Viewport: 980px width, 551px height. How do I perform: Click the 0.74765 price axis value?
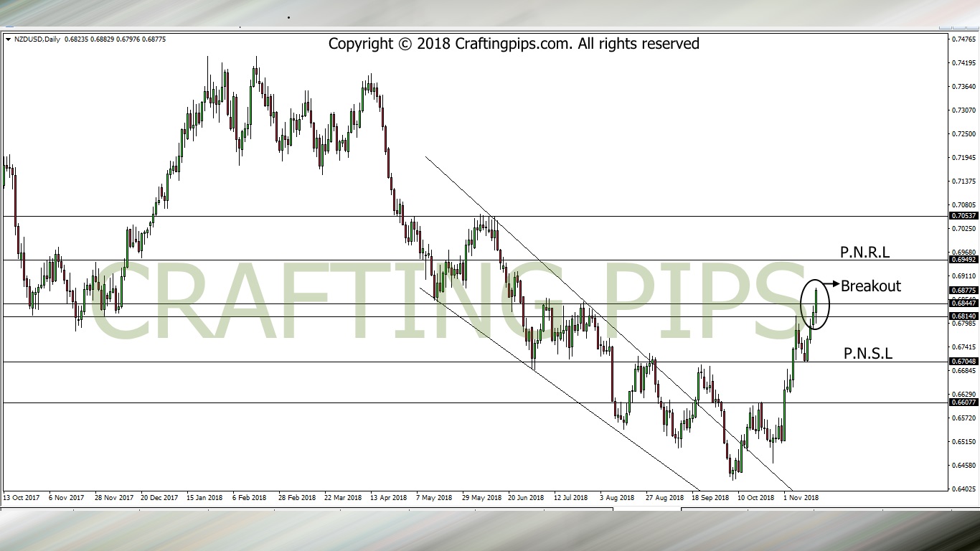(965, 39)
